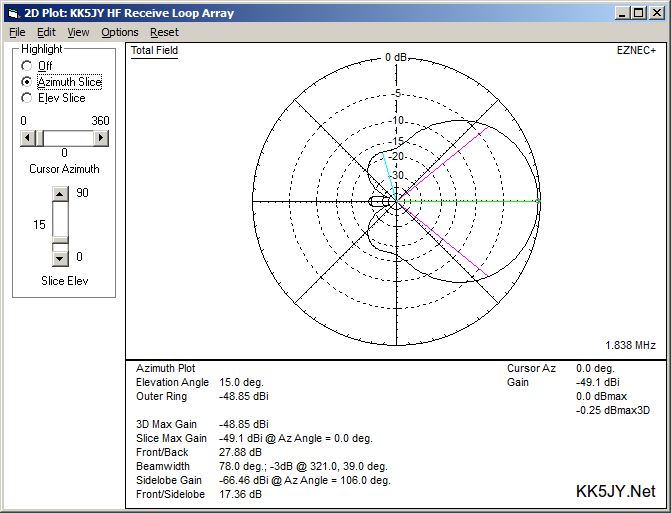
Task: Click the Reset menu item
Action: click(164, 33)
